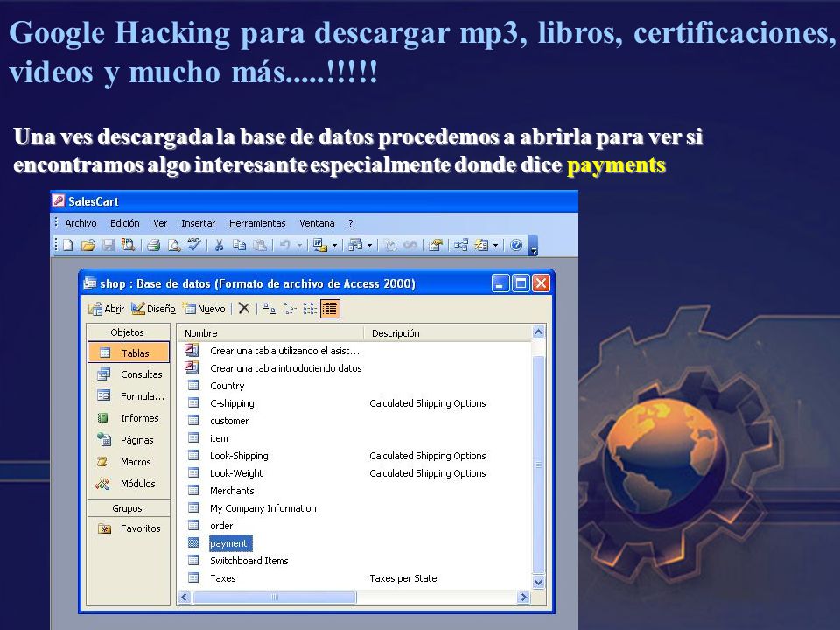Select the customer table
840x630 pixels.
tap(229, 421)
